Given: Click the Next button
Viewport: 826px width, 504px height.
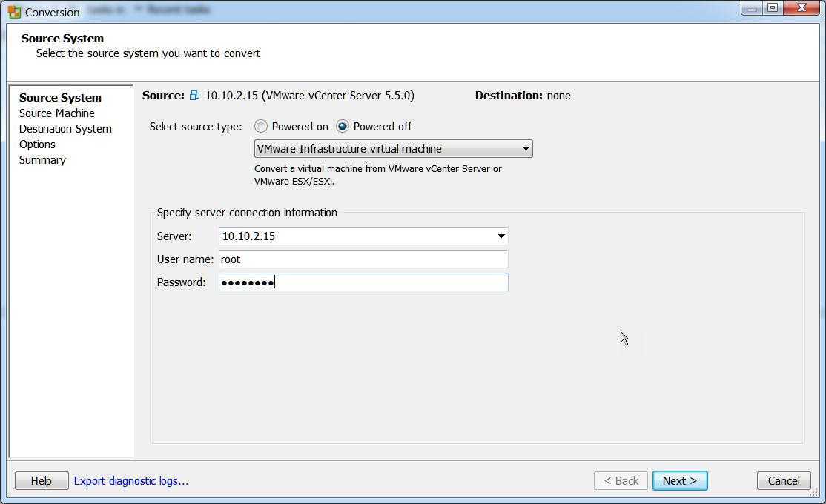Looking at the screenshot, I should [x=679, y=480].
